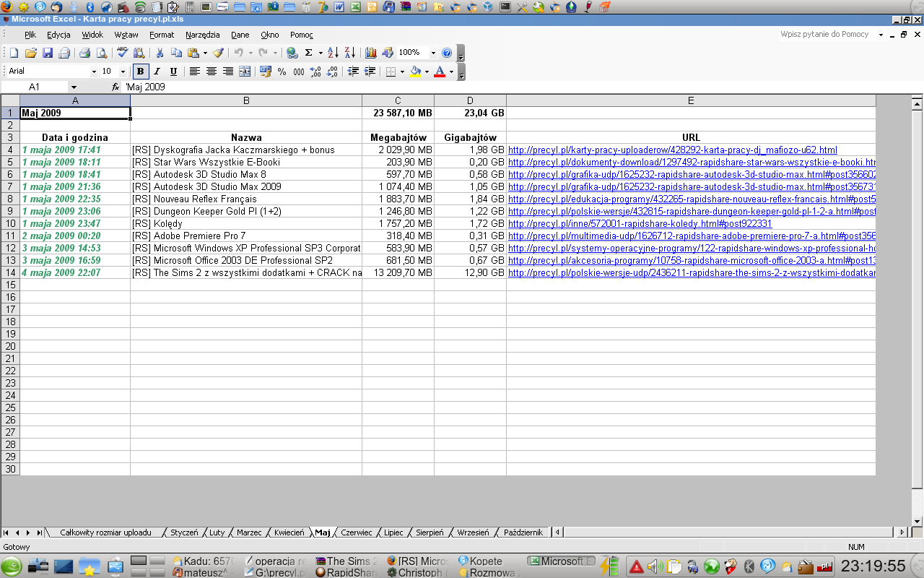Apply currency format
This screenshot has height=578, width=924.
pos(266,72)
